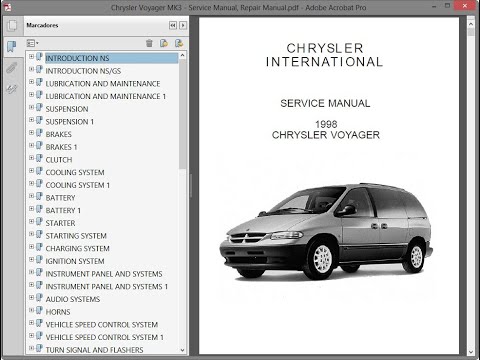Viewport: 480px width, 360px height.
Task: Go to LUBRICATION AND MAINTENANCE 1 bookmark
Action: point(106,96)
